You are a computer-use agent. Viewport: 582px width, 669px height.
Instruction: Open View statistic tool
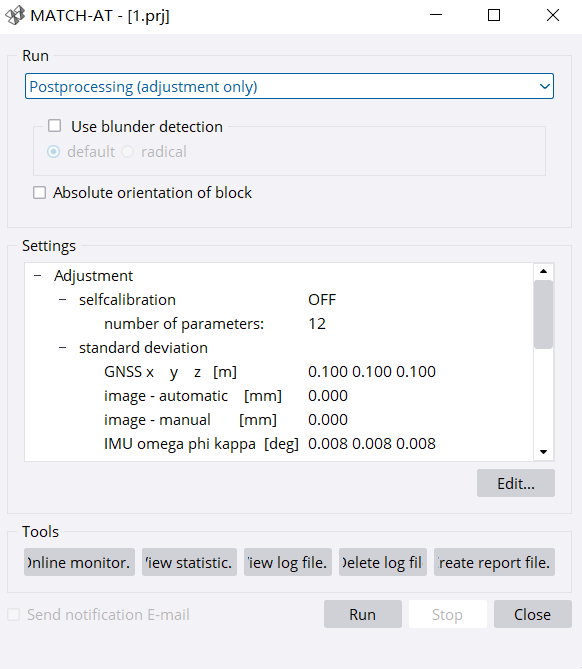point(189,562)
